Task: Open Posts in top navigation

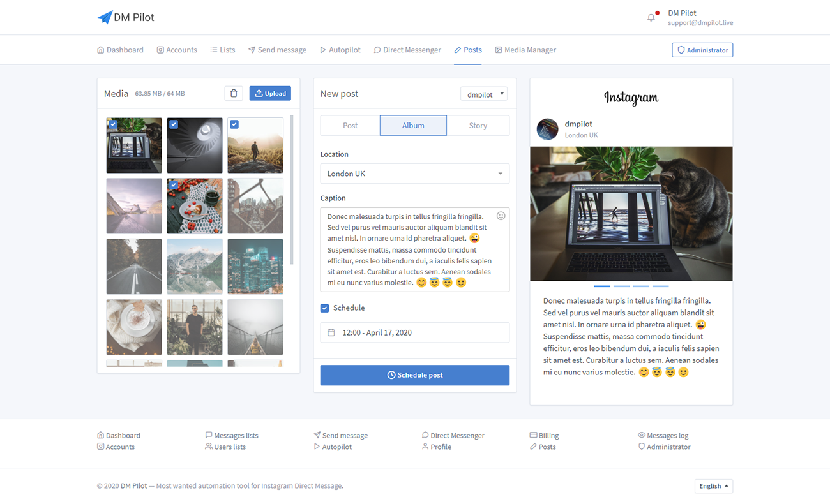Action: [468, 50]
